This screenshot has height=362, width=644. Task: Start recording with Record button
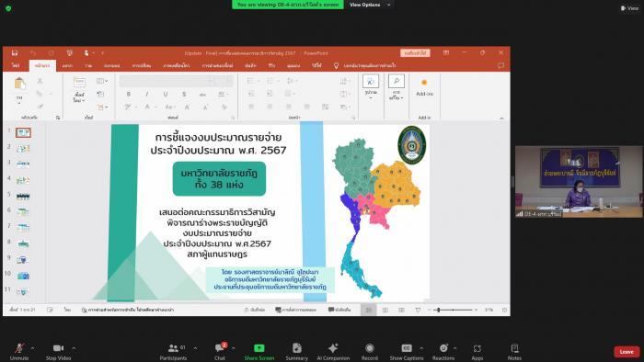click(x=370, y=351)
